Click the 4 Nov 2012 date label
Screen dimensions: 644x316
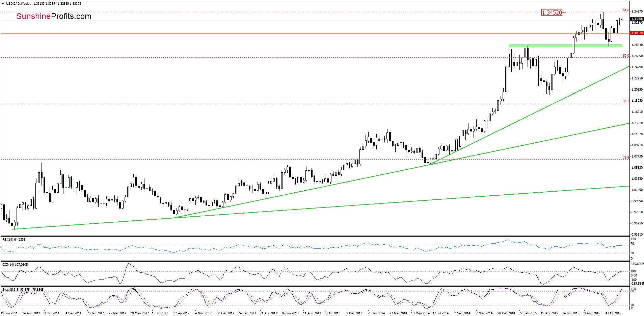pos(203,313)
